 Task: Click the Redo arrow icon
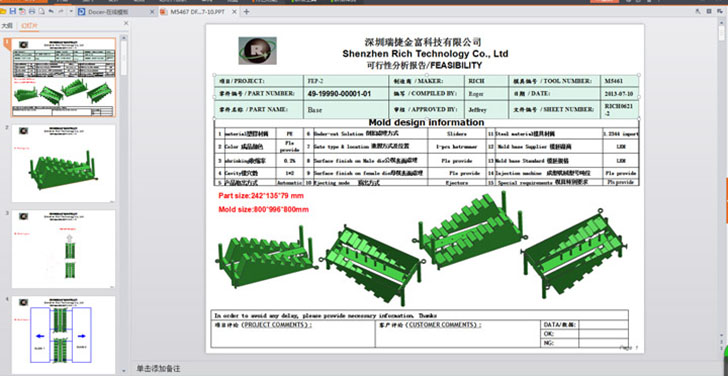point(61,11)
